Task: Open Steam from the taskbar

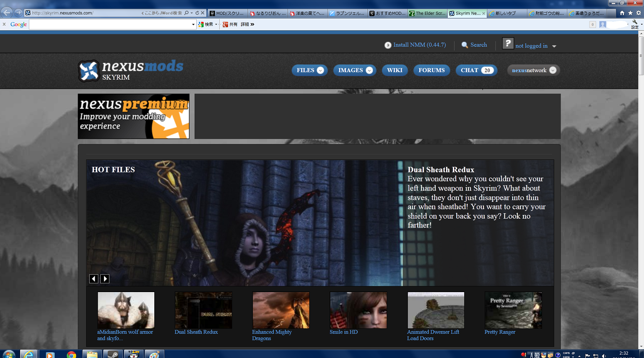Action: (113, 354)
